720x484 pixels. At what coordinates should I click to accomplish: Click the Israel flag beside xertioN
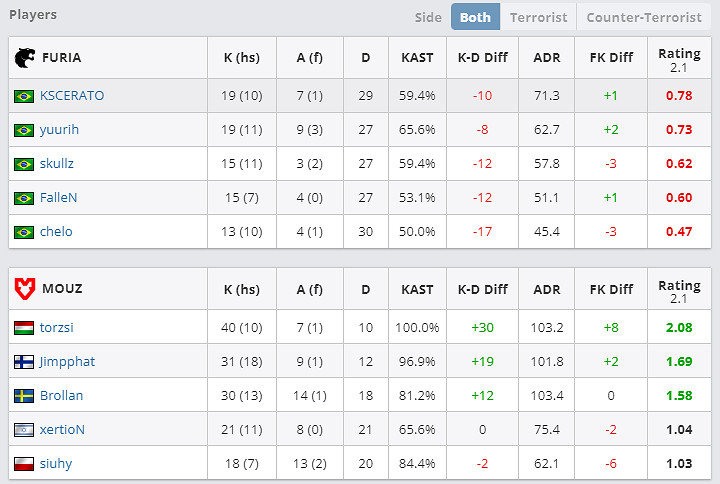tap(24, 429)
